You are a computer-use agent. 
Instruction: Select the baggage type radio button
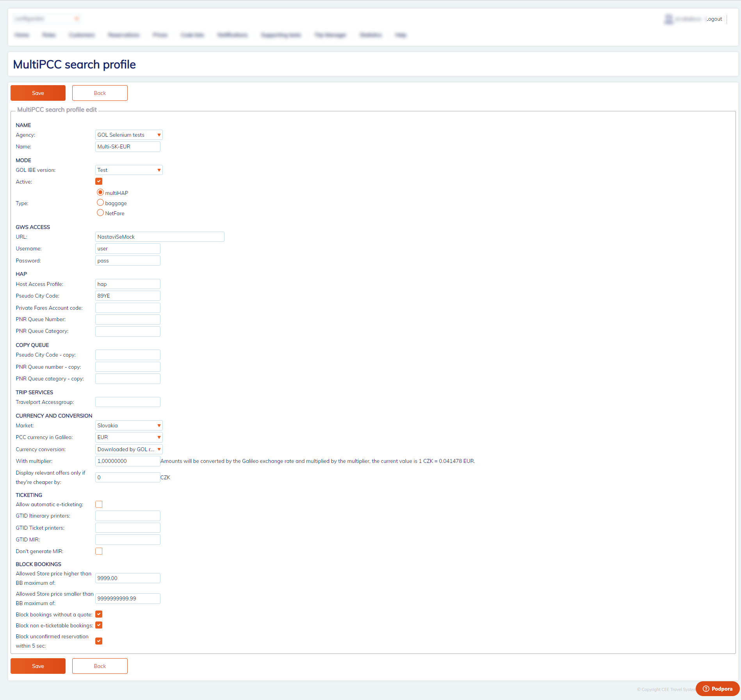(x=100, y=203)
